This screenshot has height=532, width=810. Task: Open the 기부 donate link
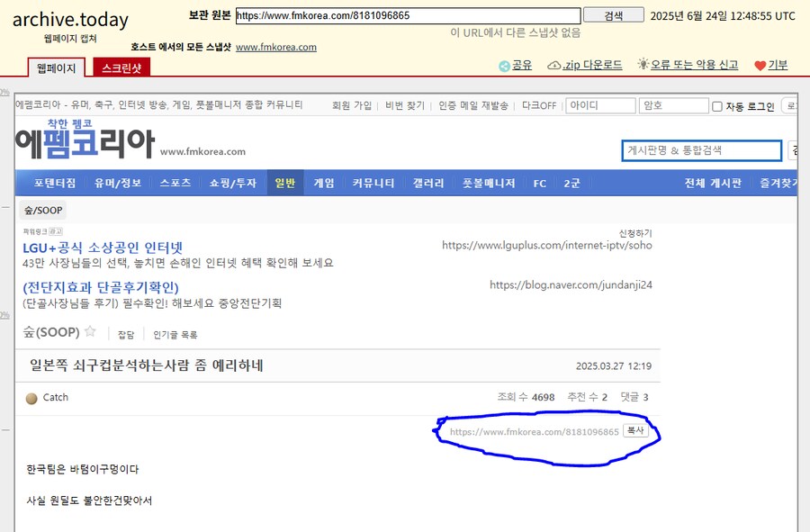778,65
